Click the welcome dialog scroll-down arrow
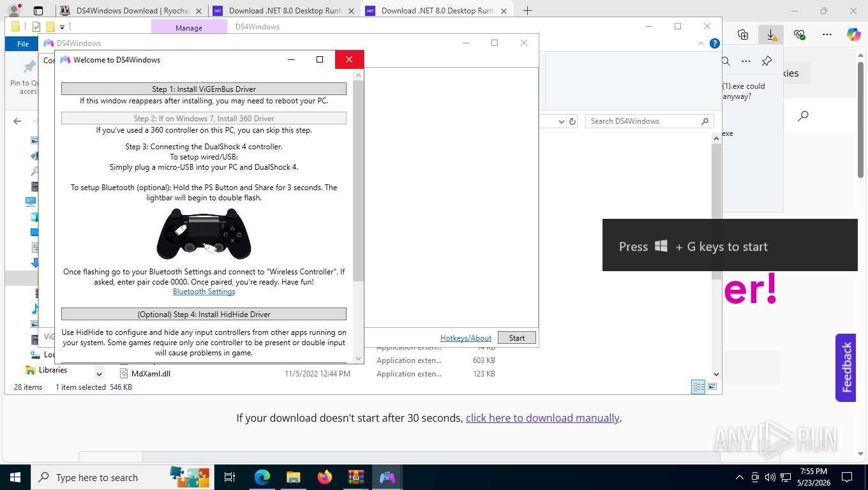The image size is (868, 490). click(358, 359)
